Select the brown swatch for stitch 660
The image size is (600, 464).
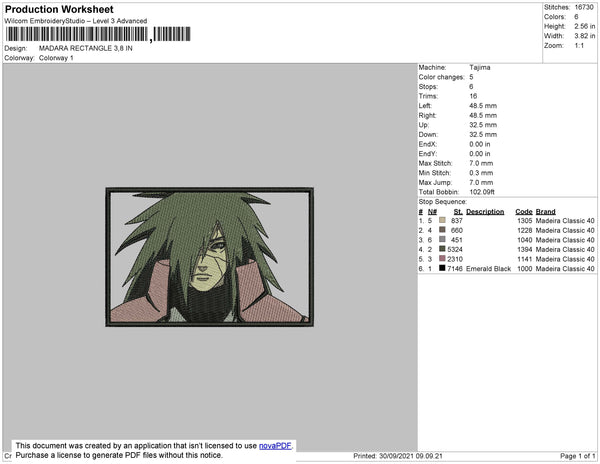pos(442,230)
